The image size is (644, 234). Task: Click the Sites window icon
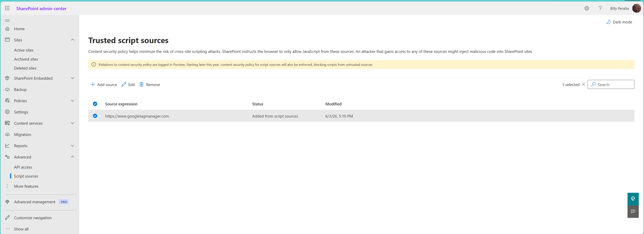tap(7, 40)
